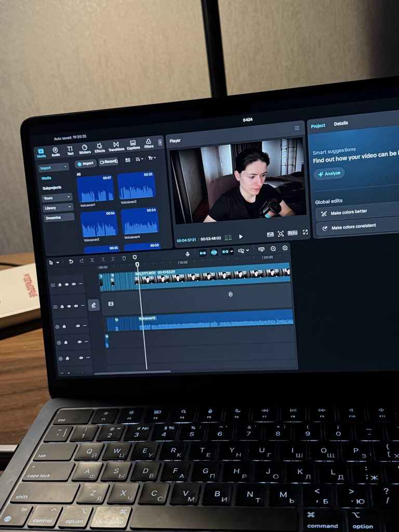Select Media in the left sidebar
Image resolution: width=399 pixels, height=532 pixels.
coord(46,178)
